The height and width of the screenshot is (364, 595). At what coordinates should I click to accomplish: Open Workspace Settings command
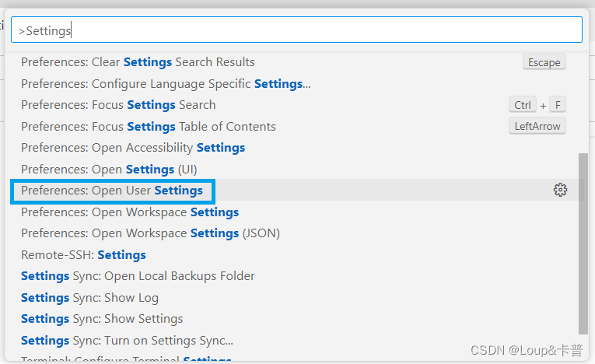point(130,212)
